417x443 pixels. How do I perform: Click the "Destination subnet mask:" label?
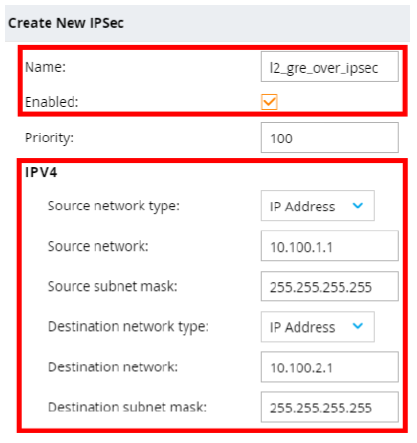pyautogui.click(x=127, y=407)
